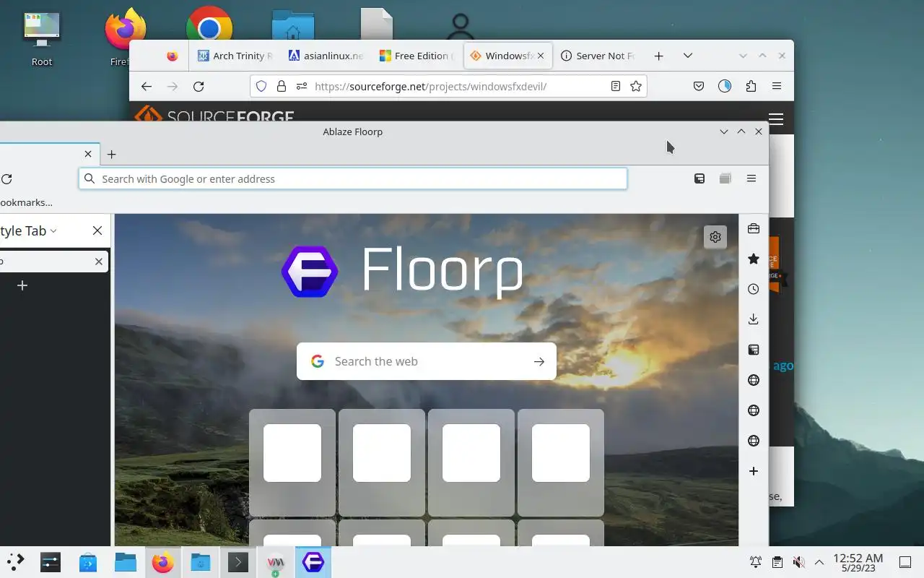The width and height of the screenshot is (924, 578).
Task: Open clipboard tray icon
Action: coord(777,562)
